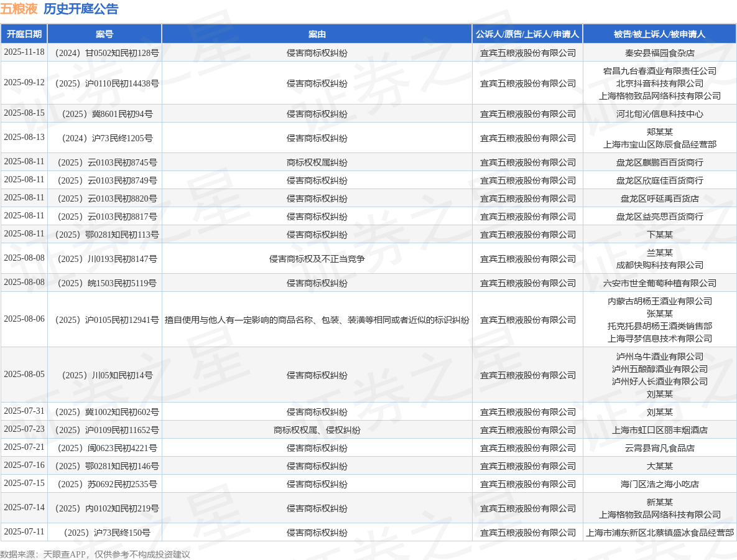Click the long cause cell starting 擅自使用
Image resolution: width=737 pixels, height=560 pixels.
point(317,320)
